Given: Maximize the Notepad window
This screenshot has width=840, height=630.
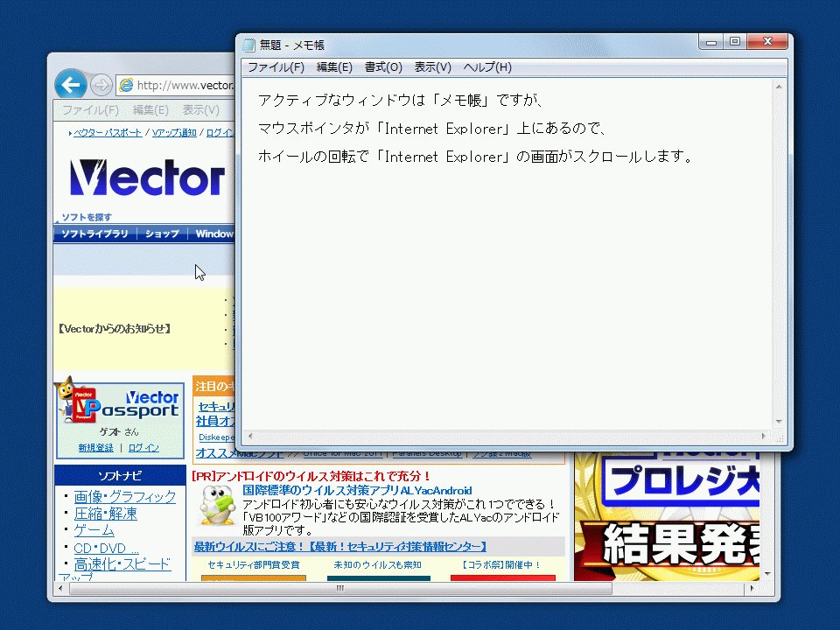Looking at the screenshot, I should click(735, 42).
